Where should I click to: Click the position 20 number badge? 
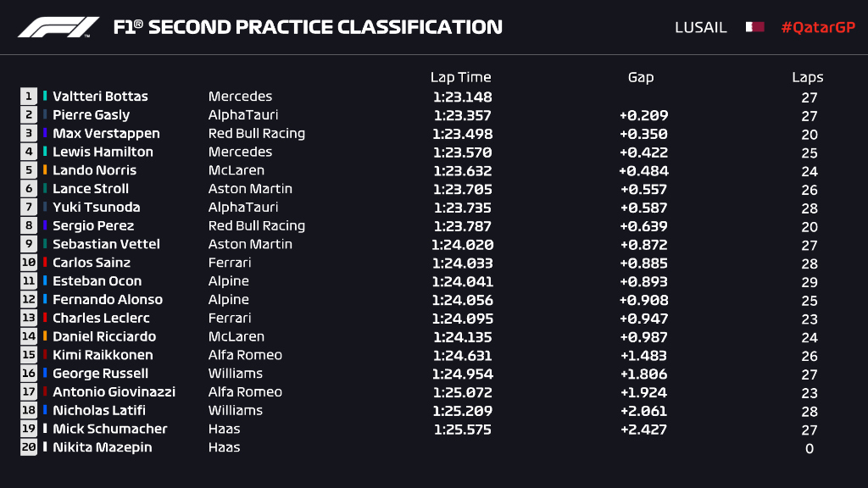click(30, 447)
